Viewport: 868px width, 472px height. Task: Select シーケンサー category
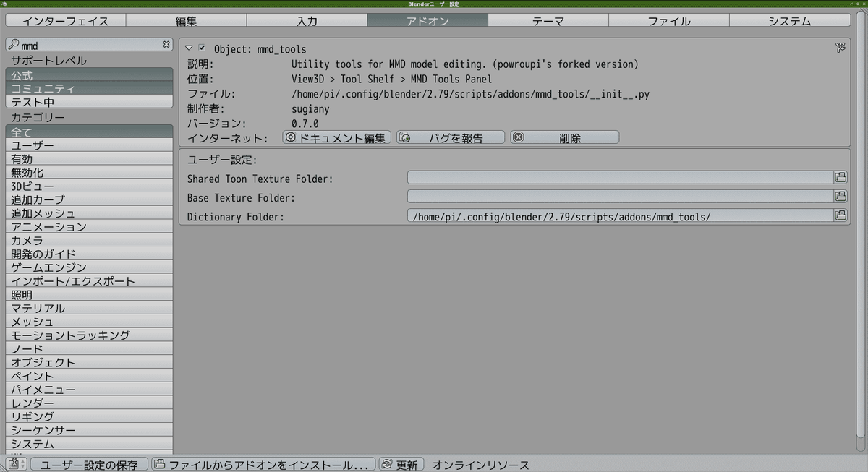(x=89, y=430)
